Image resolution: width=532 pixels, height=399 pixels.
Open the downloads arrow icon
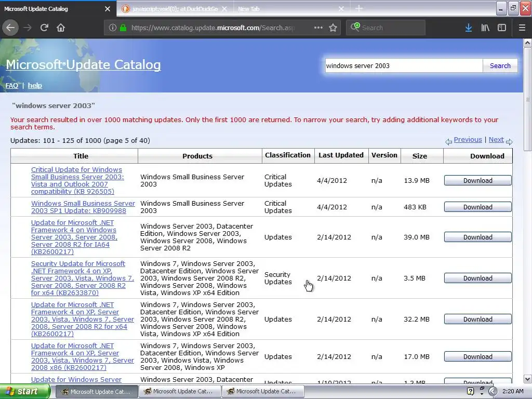[469, 28]
